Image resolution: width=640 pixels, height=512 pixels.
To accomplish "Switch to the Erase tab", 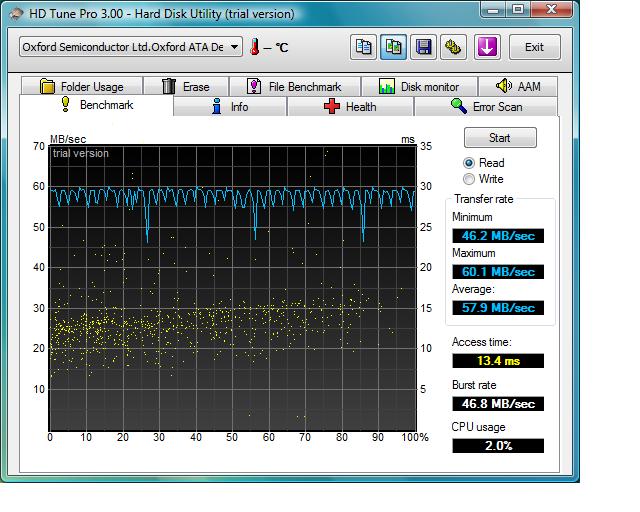I will pos(185,87).
